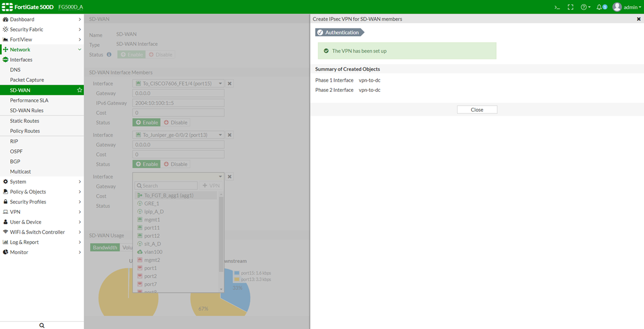The width and height of the screenshot is (644, 329).
Task: Expand the Monitor menu
Action: [42, 252]
